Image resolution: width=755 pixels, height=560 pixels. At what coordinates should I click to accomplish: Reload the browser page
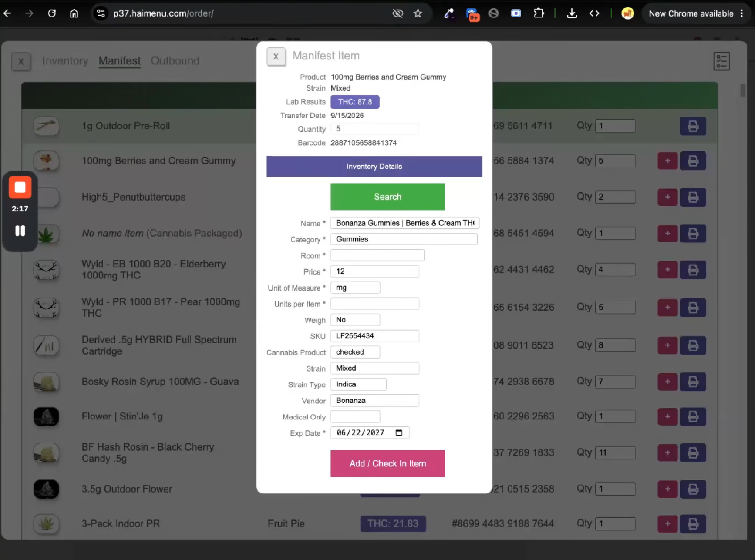coord(52,13)
